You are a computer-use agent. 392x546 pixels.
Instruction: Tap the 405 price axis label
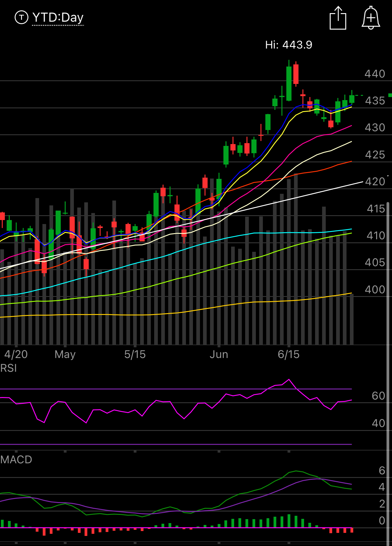pos(375,262)
